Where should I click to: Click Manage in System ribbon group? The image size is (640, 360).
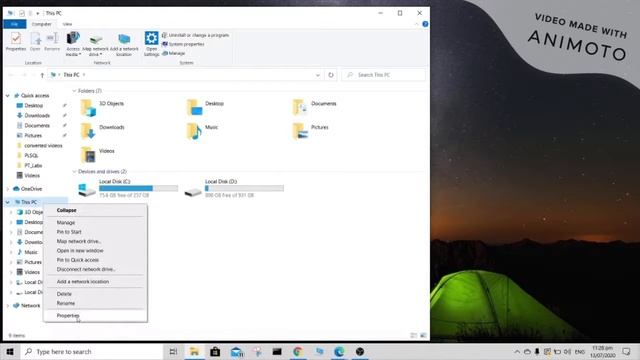click(174, 53)
